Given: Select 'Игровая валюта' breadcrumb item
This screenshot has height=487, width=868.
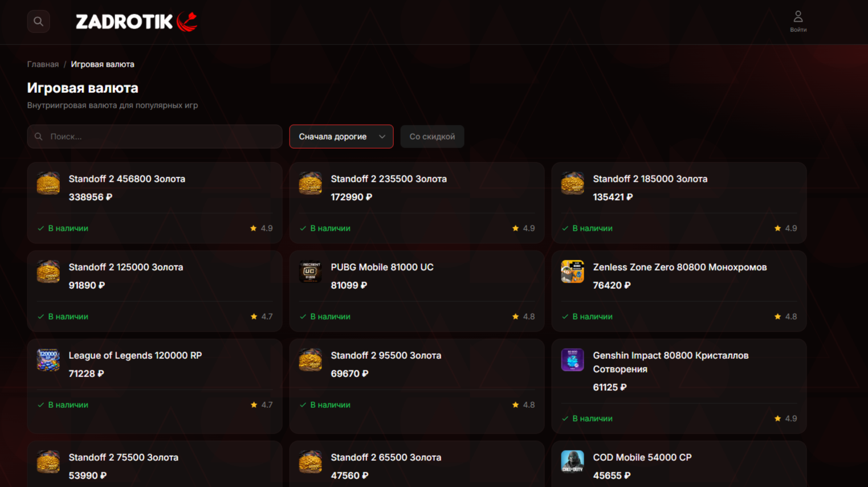Looking at the screenshot, I should [x=103, y=64].
